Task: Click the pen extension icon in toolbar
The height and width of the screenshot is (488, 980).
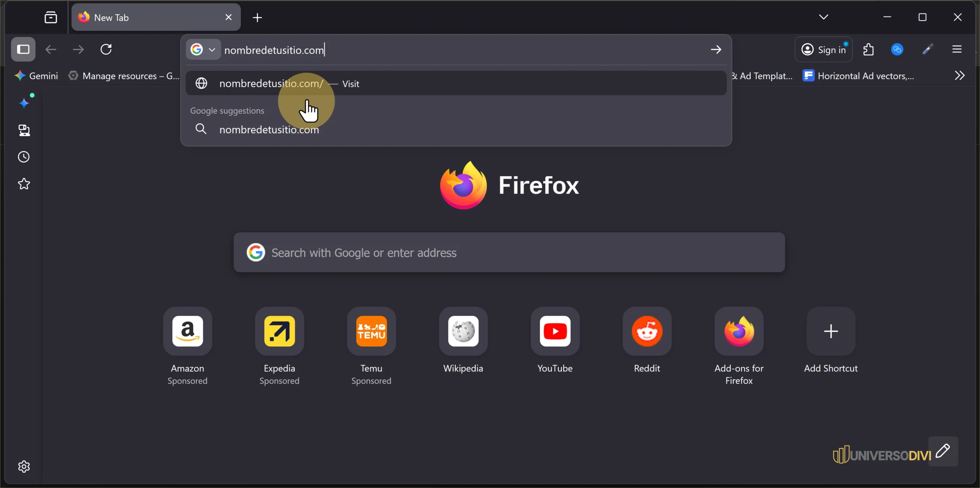Action: (928, 49)
